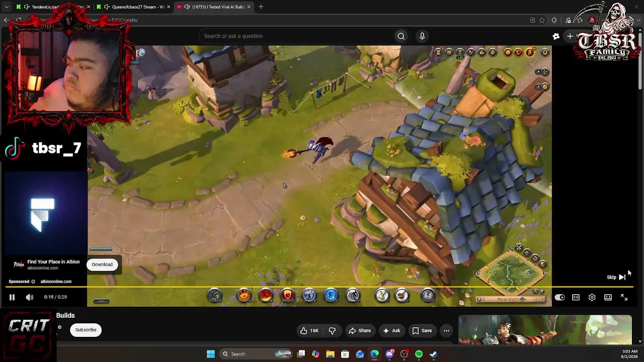This screenshot has height=362, width=644.
Task: Close the YandereLilypad tab
Action: click(x=89, y=7)
